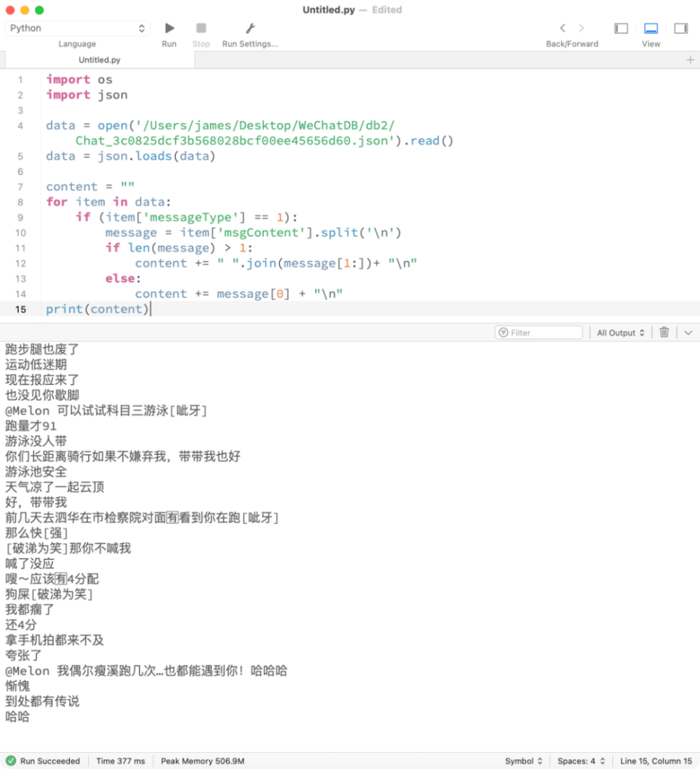Viewport: 700px width, 769px height.
Task: Click 'json.loads(data)' on line 5
Action: click(x=156, y=156)
